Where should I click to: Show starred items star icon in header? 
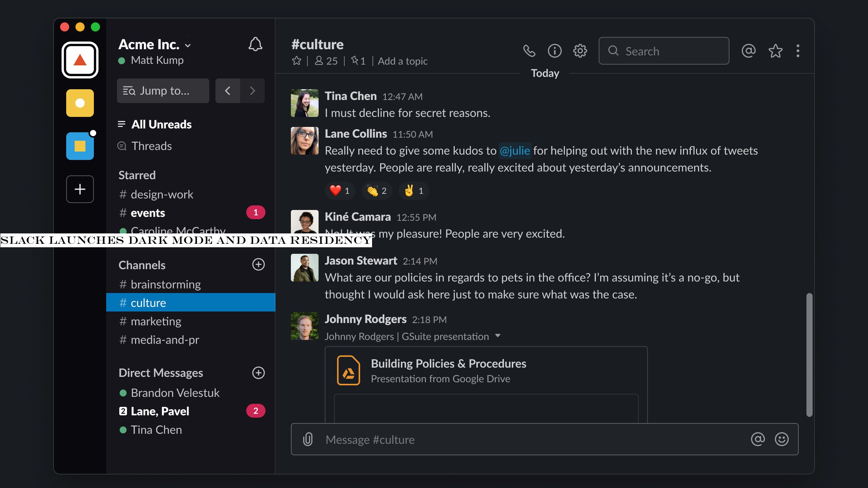[775, 51]
